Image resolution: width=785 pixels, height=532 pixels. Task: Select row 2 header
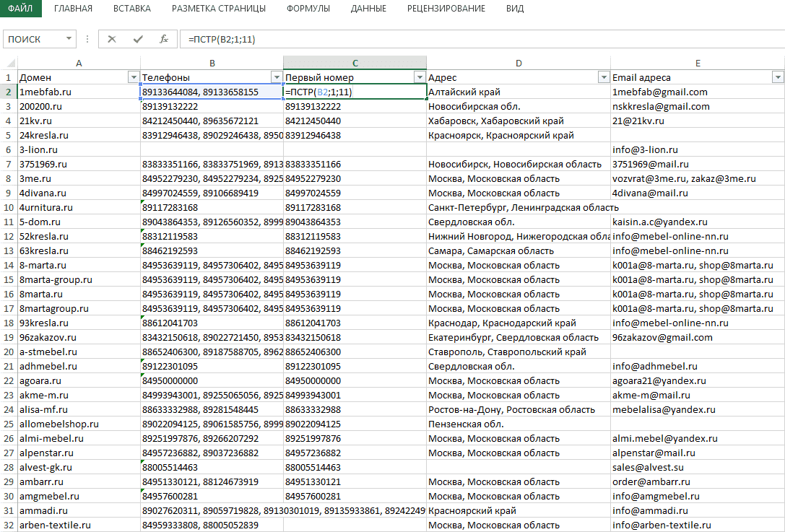[x=9, y=92]
